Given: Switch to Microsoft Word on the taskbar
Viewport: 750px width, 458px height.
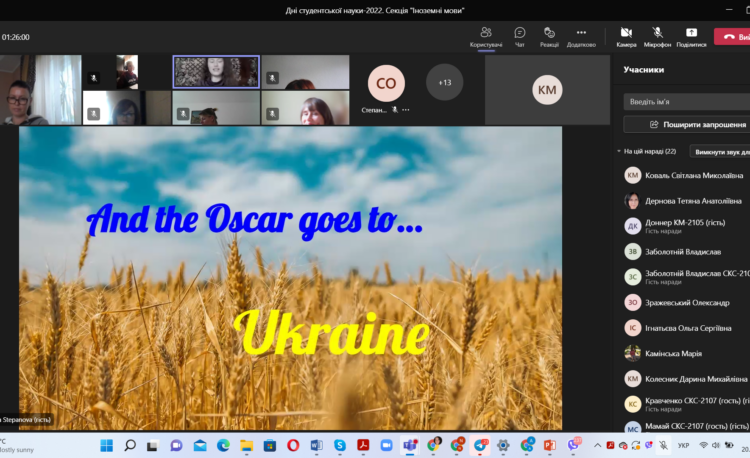Looking at the screenshot, I should [x=316, y=446].
